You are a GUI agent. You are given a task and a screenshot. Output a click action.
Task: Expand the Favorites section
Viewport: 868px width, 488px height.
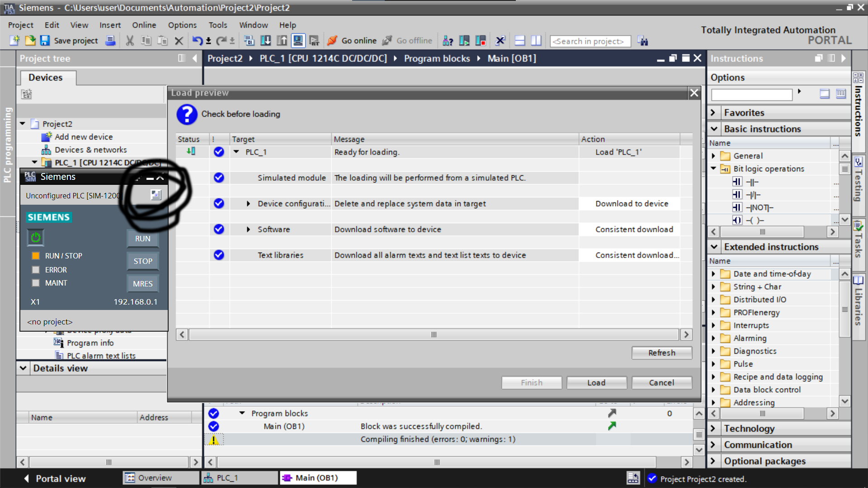click(x=713, y=113)
